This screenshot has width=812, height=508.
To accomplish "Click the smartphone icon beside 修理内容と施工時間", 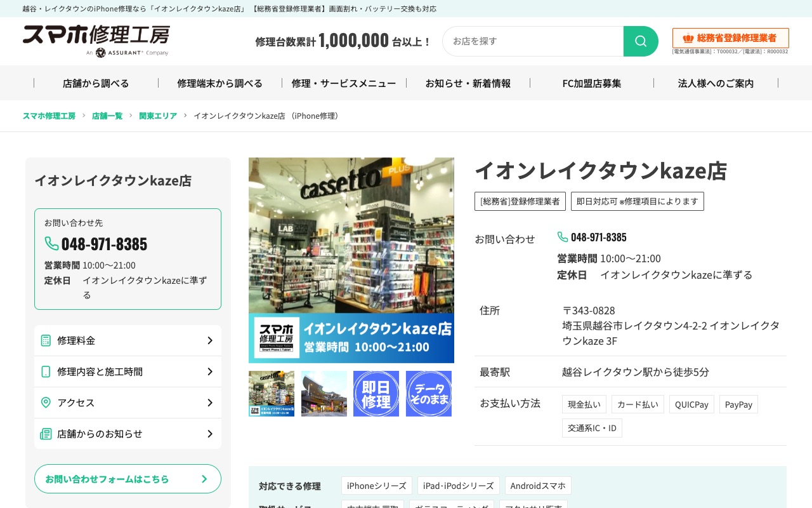I will (x=46, y=371).
